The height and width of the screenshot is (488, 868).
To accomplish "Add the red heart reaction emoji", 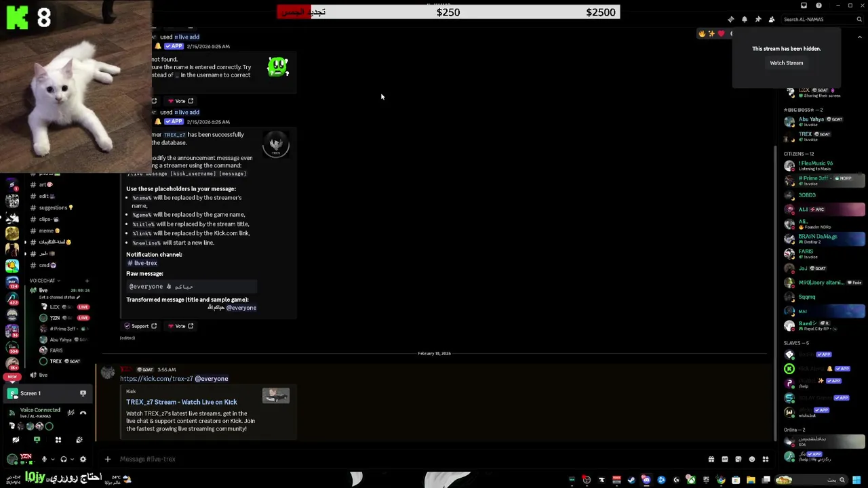I will click(x=721, y=34).
